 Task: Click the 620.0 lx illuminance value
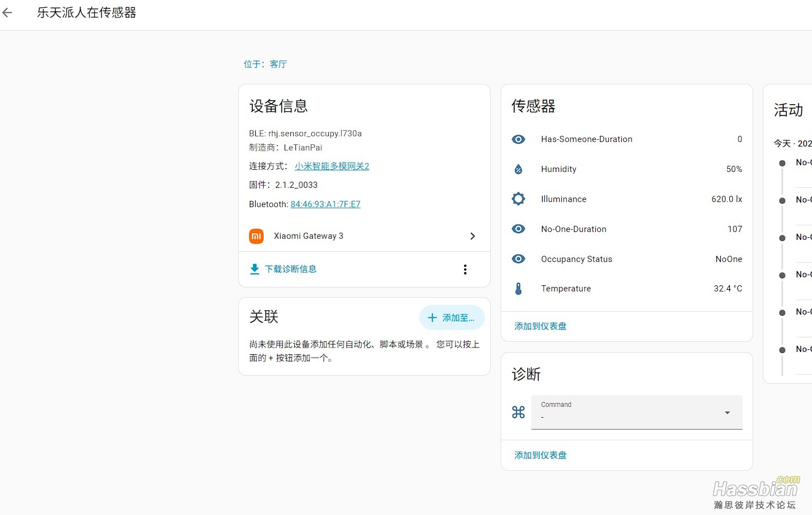coord(727,199)
